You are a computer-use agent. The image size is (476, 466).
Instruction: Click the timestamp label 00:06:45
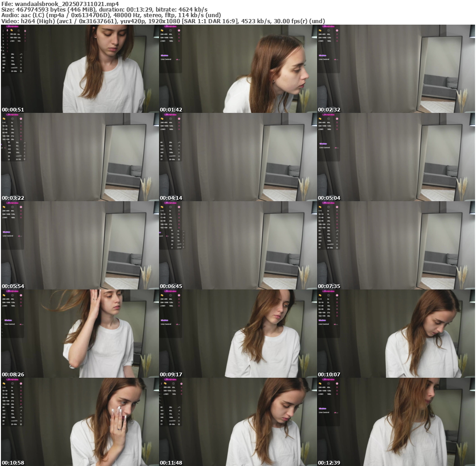[x=171, y=286]
